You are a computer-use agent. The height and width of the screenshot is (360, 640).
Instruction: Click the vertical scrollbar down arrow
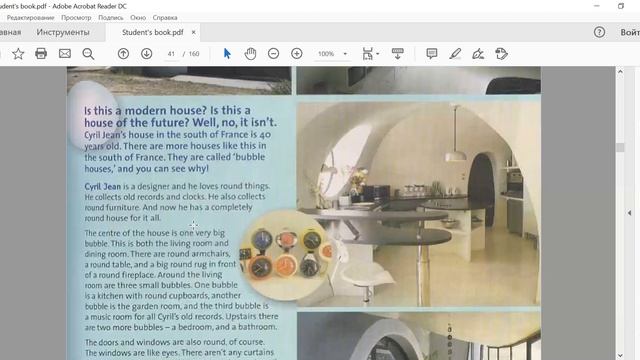[x=620, y=356]
